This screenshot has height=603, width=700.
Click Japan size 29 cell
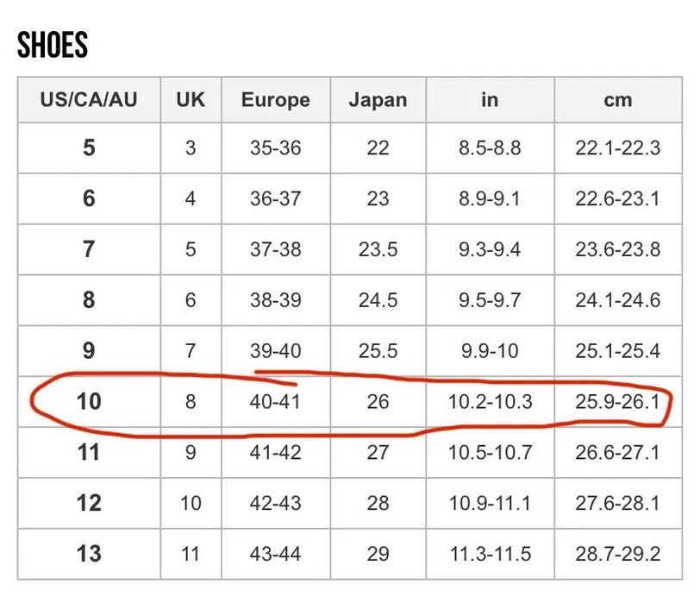click(x=378, y=553)
